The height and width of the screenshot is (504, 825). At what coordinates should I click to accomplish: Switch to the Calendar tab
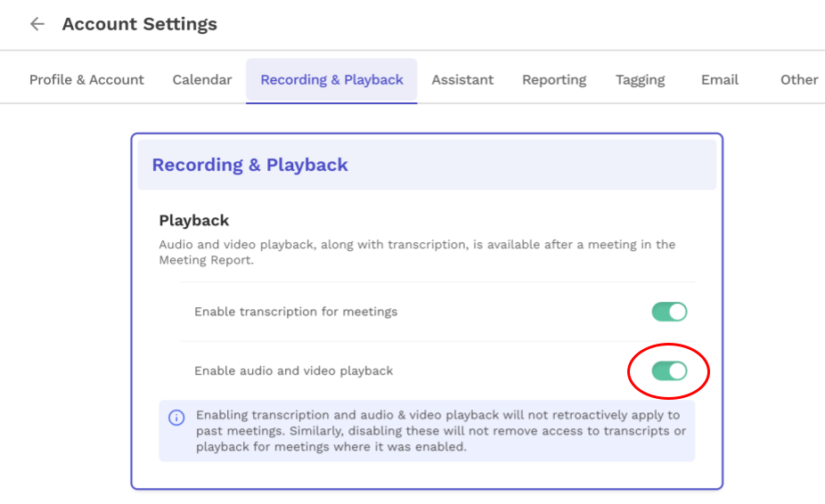(x=202, y=80)
